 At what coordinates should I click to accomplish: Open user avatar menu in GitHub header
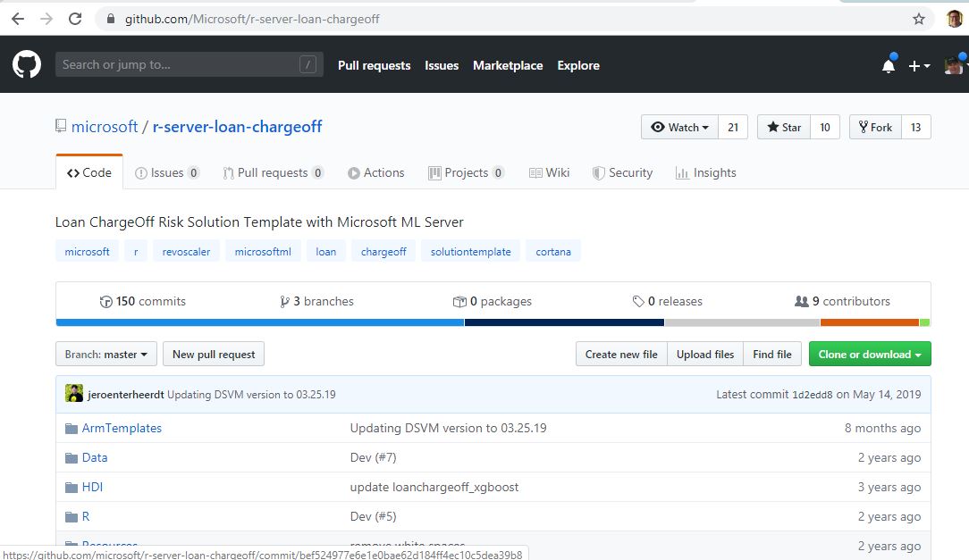coord(955,65)
